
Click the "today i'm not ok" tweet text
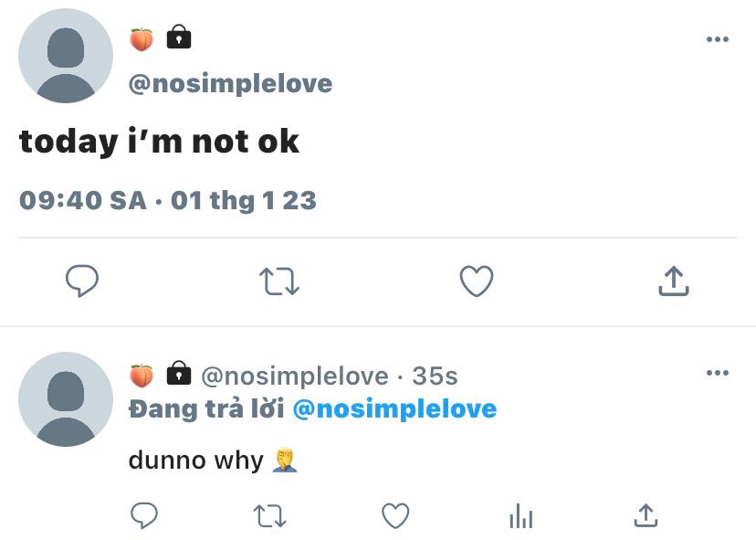point(160,142)
